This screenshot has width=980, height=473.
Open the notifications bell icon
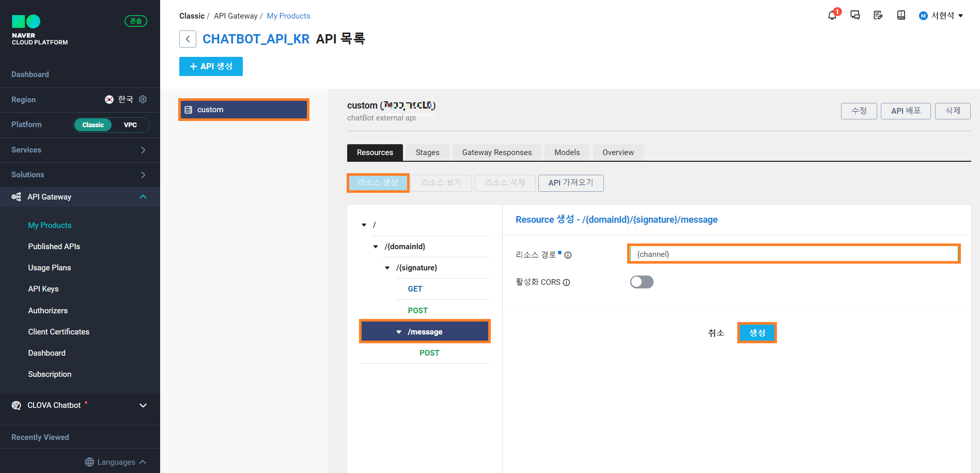[832, 16]
